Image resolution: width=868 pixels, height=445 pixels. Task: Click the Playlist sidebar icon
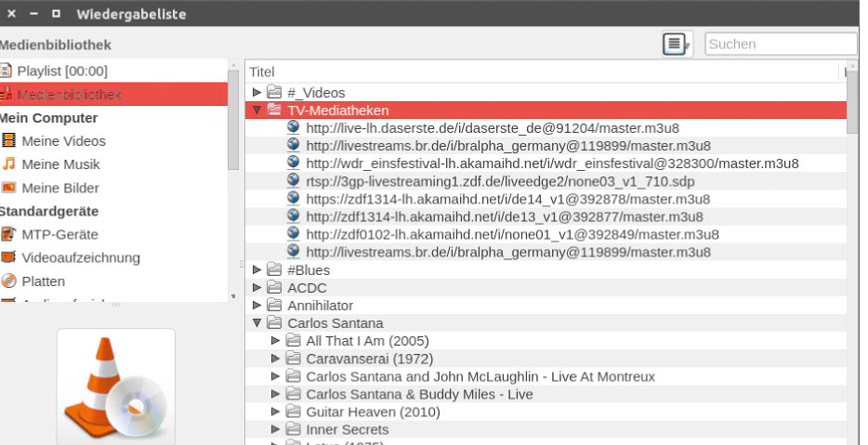pyautogui.click(x=6, y=71)
